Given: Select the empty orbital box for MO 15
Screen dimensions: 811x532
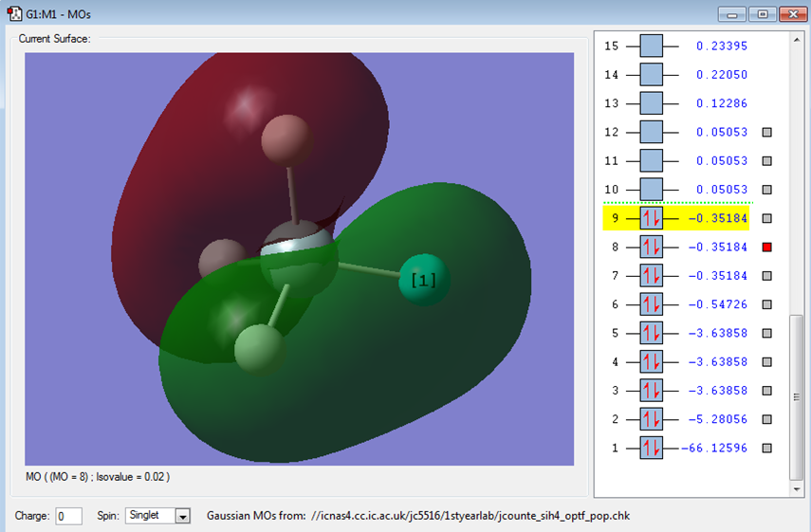Looking at the screenshot, I should click(651, 46).
